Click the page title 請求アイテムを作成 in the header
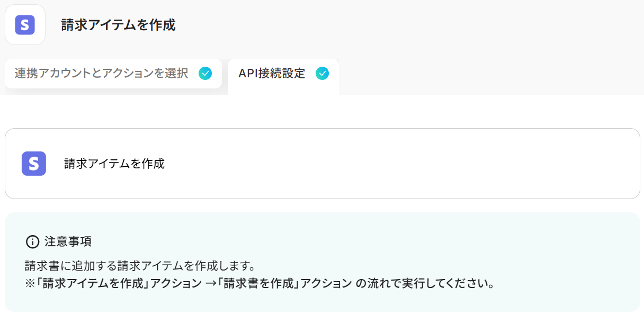644x315 pixels. click(x=118, y=25)
